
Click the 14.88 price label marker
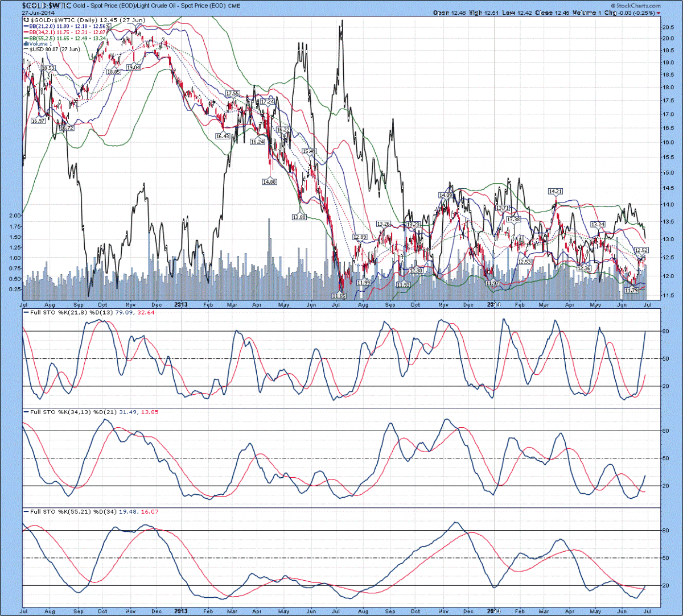click(x=270, y=182)
